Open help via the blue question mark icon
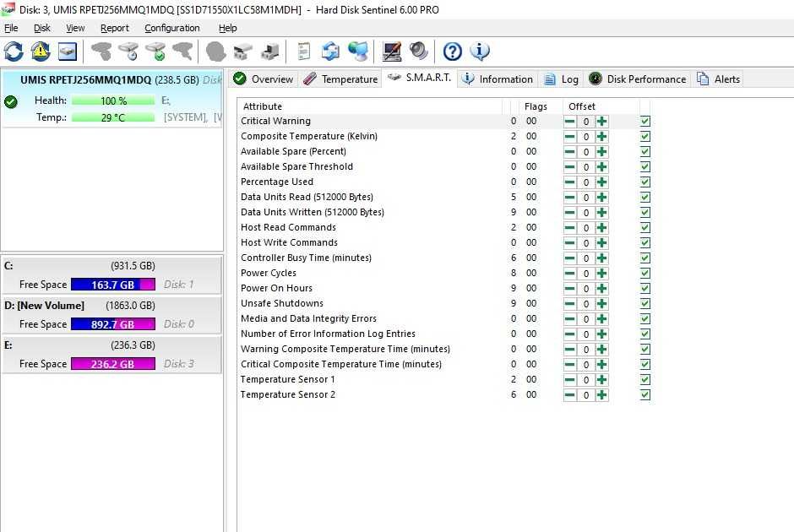 [452, 52]
